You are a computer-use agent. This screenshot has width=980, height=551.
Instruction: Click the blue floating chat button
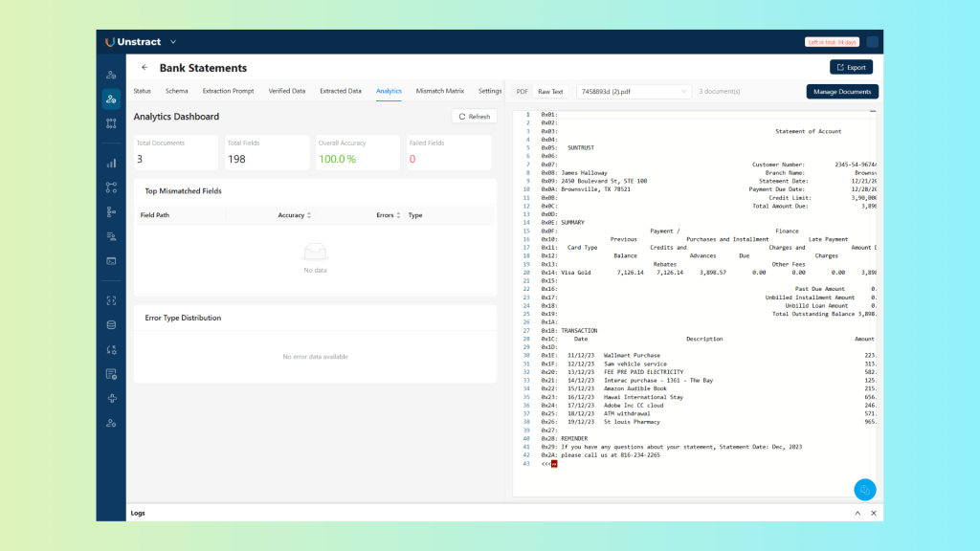[864, 489]
